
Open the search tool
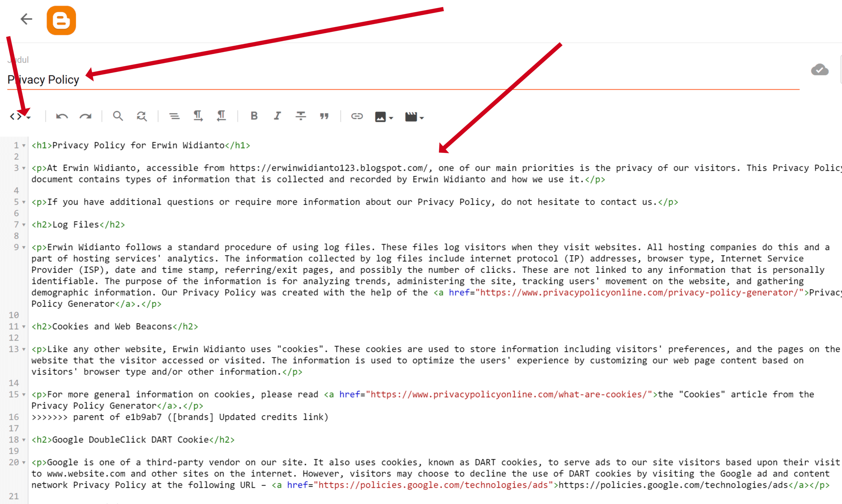tap(118, 116)
